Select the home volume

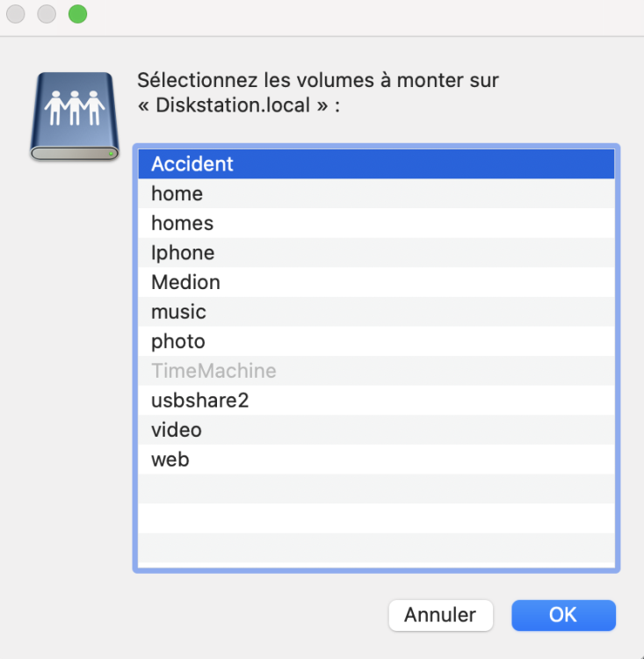(177, 193)
